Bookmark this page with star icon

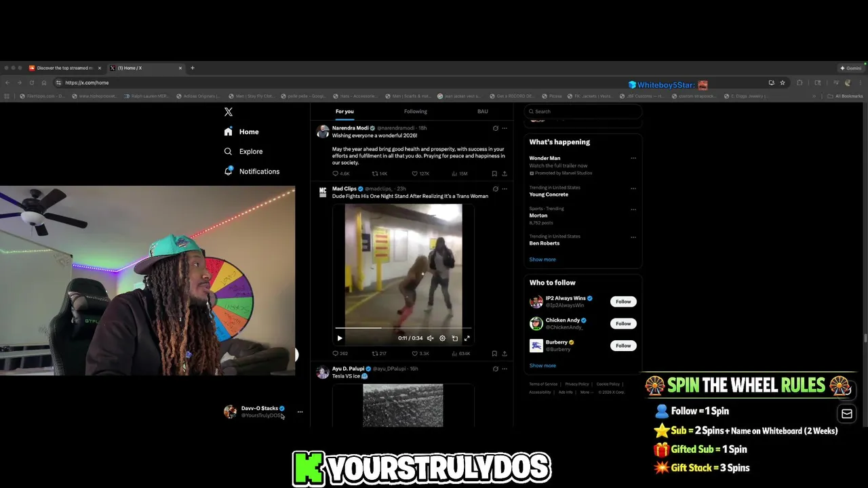click(783, 83)
